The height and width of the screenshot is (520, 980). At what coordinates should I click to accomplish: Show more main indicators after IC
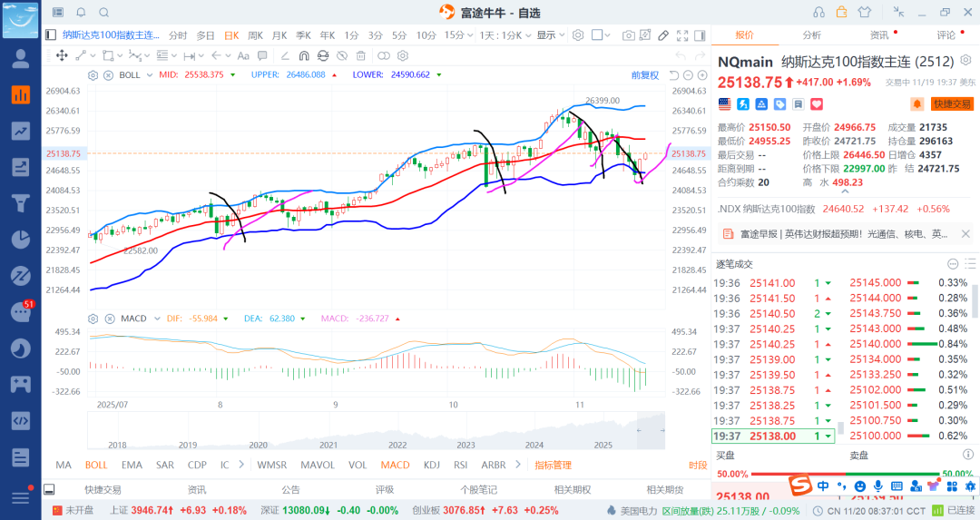[x=241, y=465]
